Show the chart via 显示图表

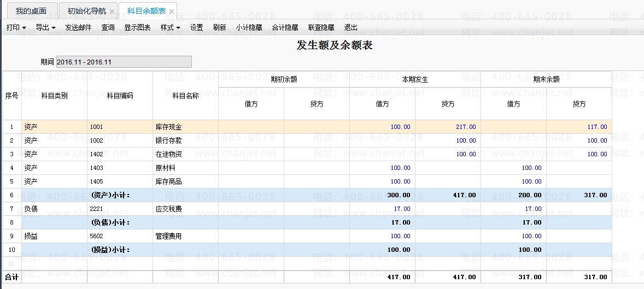point(138,27)
